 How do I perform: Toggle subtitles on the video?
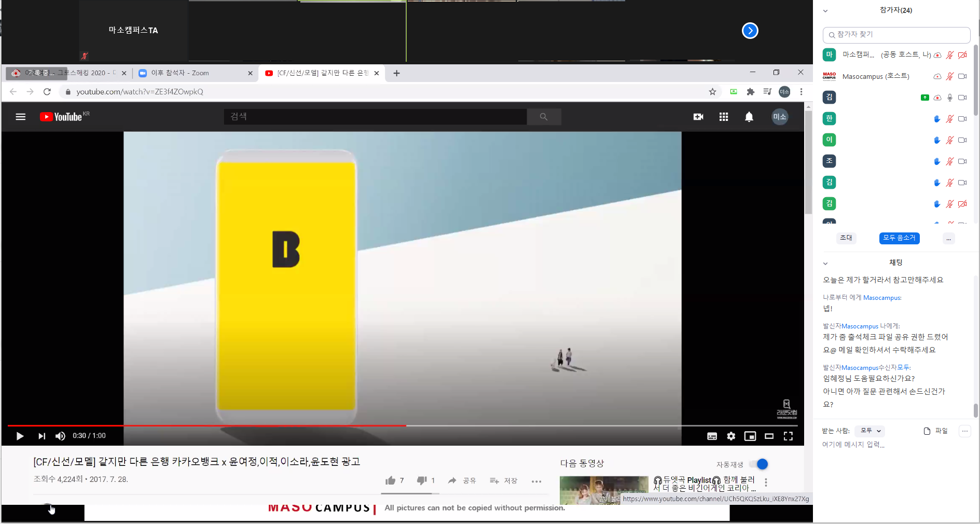tap(712, 436)
